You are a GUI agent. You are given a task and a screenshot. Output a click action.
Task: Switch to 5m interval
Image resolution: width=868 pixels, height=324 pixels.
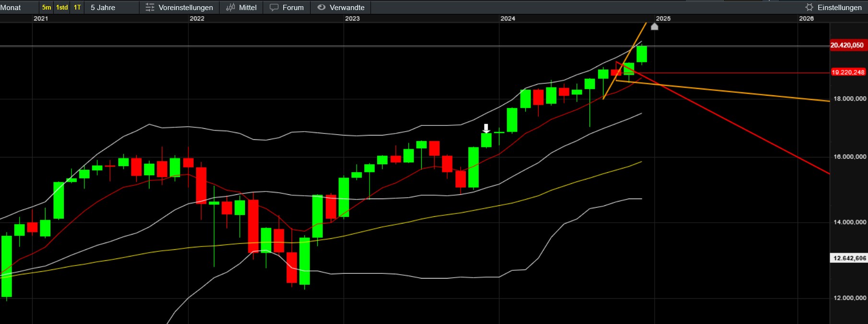[46, 8]
